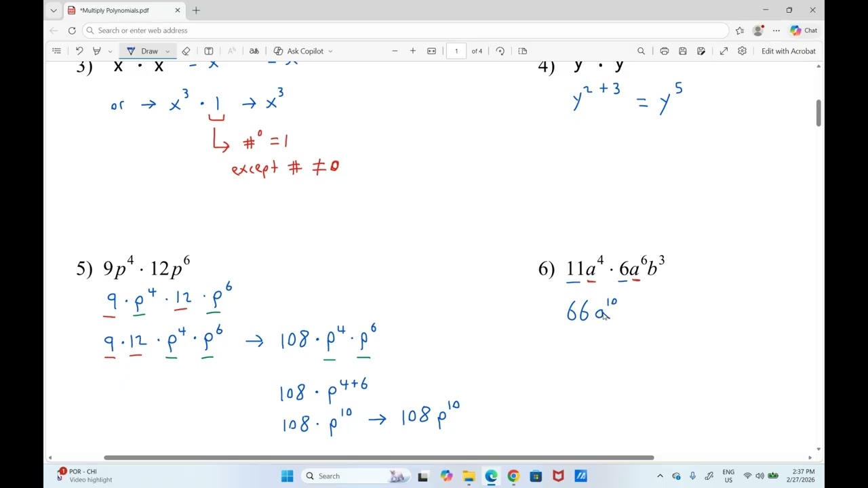Open Microsoft Store from the taskbar

(x=536, y=476)
